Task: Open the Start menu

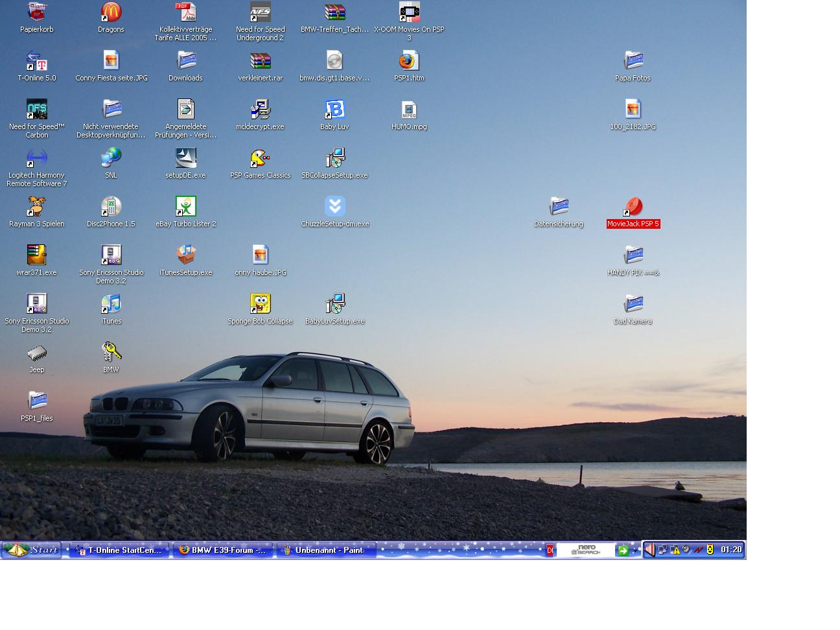Action: [x=32, y=550]
